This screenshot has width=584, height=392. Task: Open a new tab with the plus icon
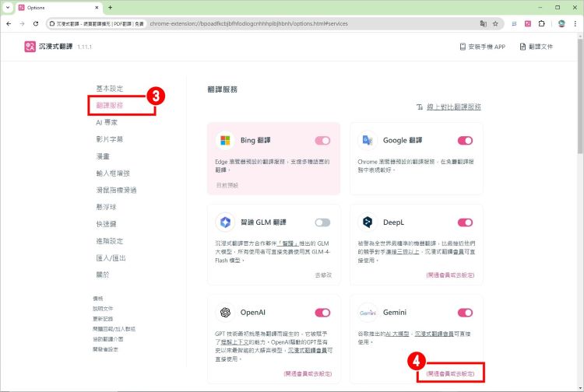point(111,7)
